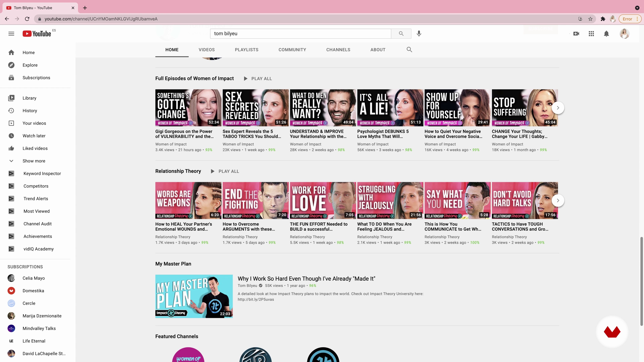Switch to ABOUT tab
Screen dimensions: 644x362
pos(378,50)
